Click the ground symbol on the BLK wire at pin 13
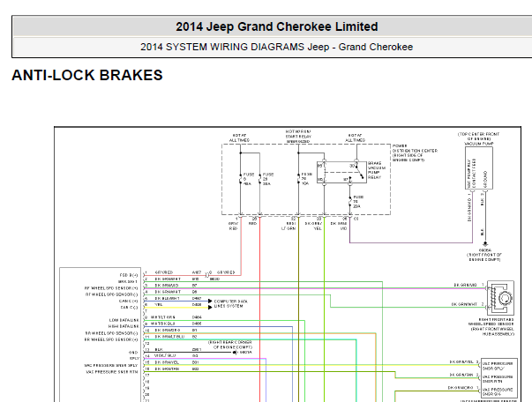Viewport: 532px width, 402px height. click(x=235, y=353)
